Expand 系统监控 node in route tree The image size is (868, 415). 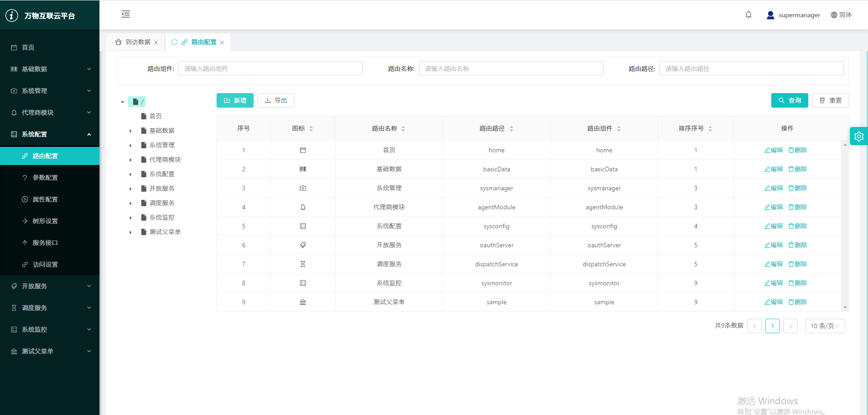click(131, 218)
